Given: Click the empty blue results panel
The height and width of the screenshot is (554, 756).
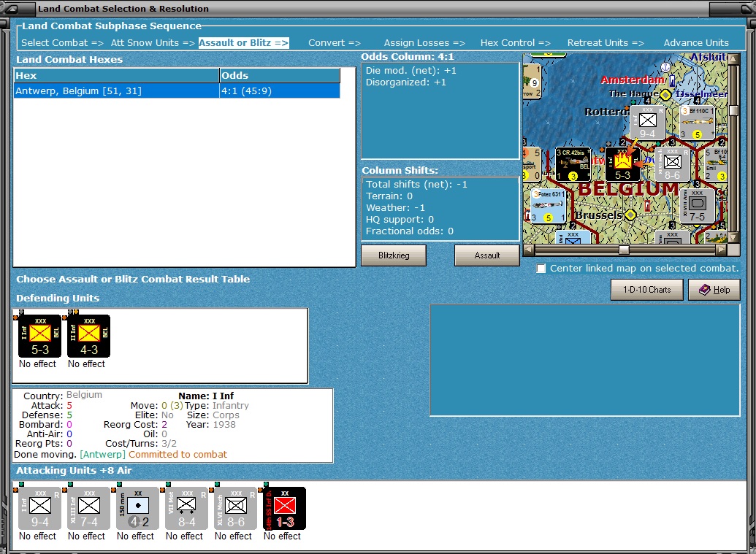Looking at the screenshot, I should tap(585, 360).
